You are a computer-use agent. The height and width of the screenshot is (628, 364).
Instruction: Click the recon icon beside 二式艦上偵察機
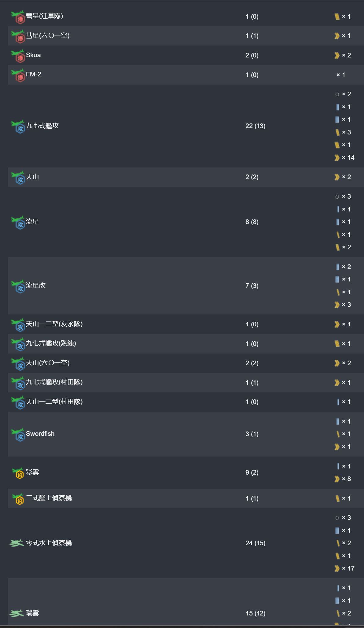tap(18, 499)
